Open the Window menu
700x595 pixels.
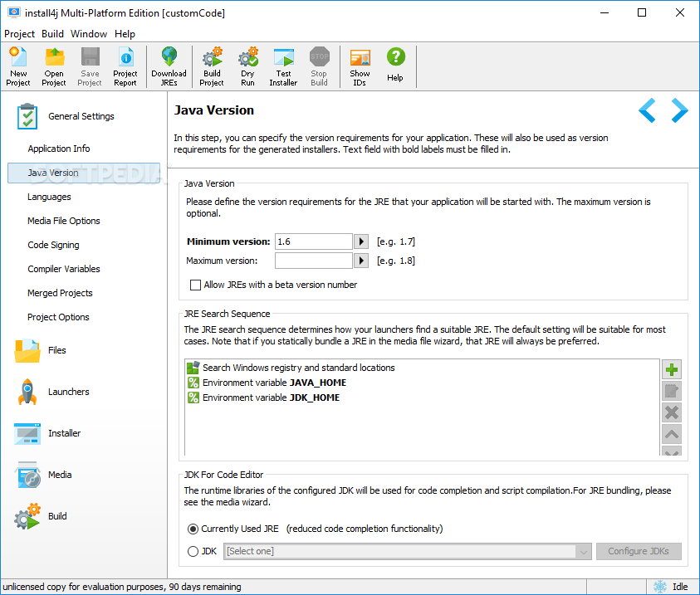click(89, 34)
